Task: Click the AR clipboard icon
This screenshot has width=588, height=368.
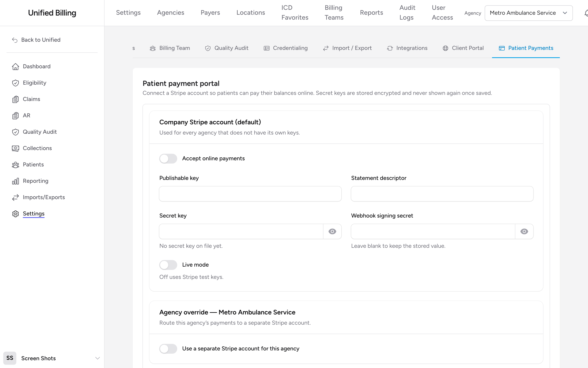Action: [15, 116]
